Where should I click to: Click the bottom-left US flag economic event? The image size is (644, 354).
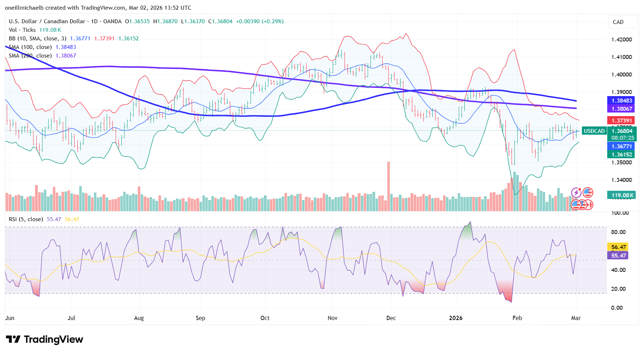[x=575, y=205]
